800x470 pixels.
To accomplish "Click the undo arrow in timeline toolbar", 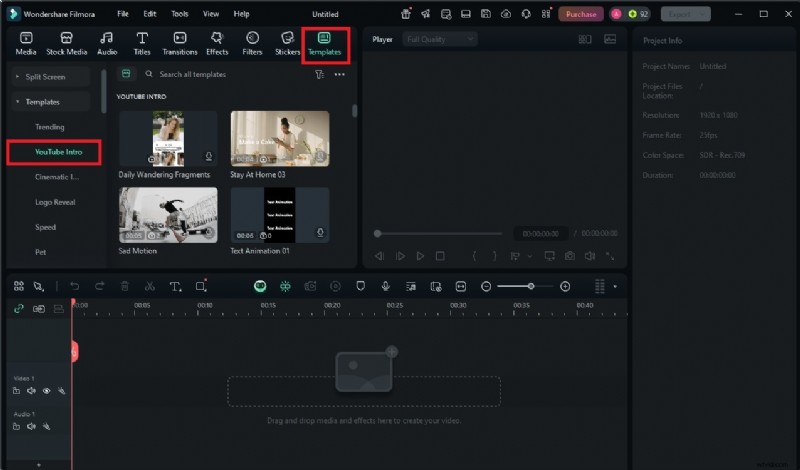I will pos(74,287).
